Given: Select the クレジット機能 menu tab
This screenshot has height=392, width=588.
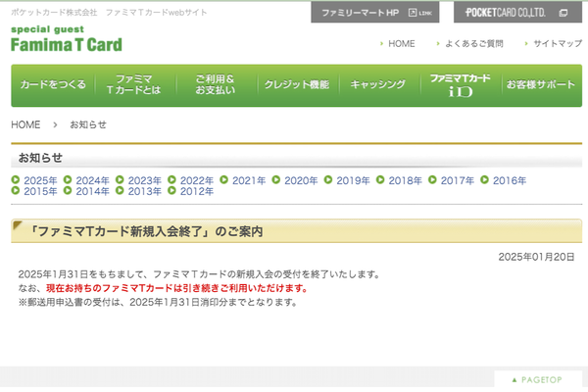Looking at the screenshot, I should [x=297, y=85].
